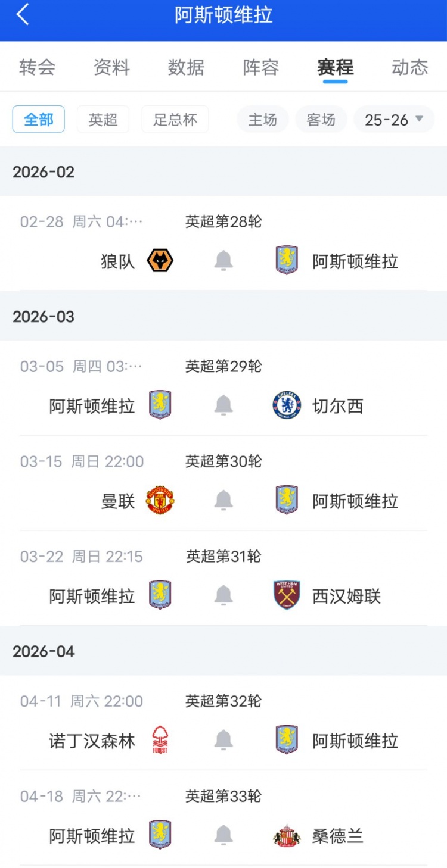Screen dimensions: 447x868
Task: Click the West Ham United crest
Action: (x=287, y=596)
